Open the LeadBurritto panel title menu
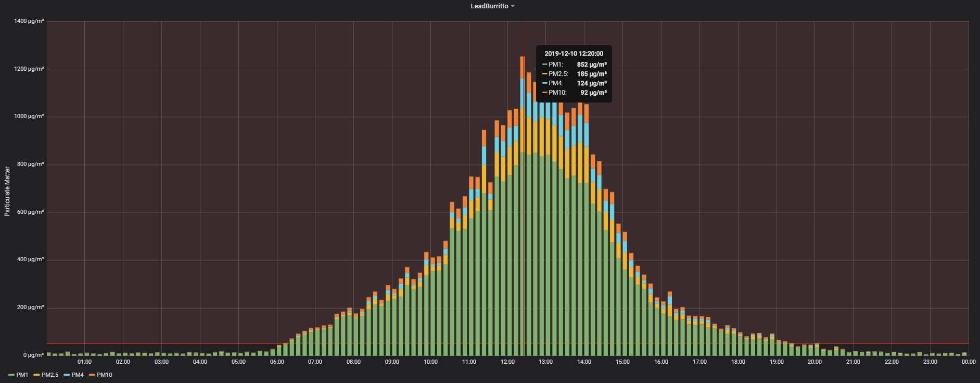The image size is (980, 383). click(x=489, y=6)
